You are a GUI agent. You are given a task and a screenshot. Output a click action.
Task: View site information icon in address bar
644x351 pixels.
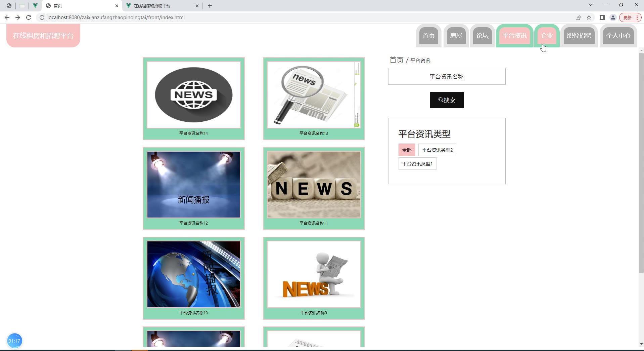pyautogui.click(x=42, y=17)
